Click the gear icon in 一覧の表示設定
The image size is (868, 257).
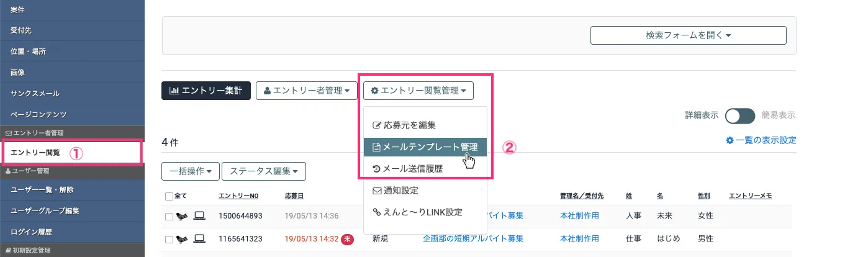point(730,140)
